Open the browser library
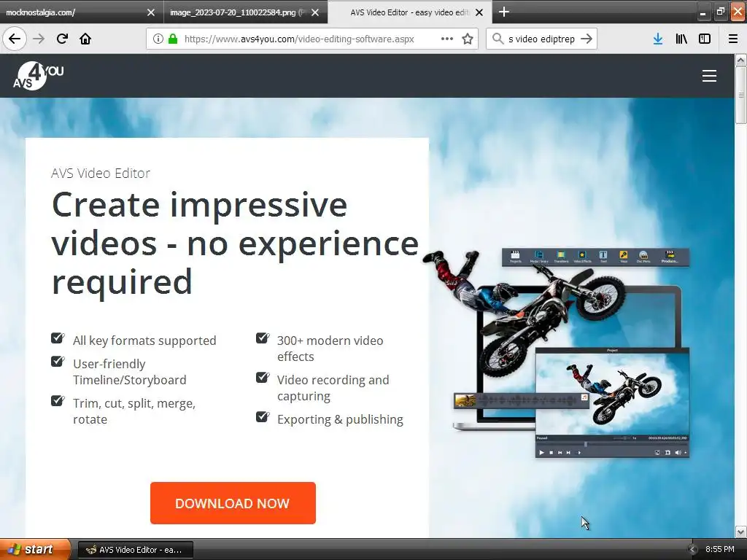Viewport: 747px width, 560px height. (x=681, y=39)
